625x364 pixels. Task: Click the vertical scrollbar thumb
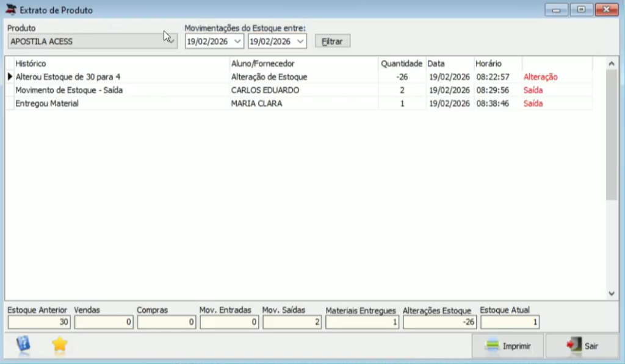tap(612, 135)
